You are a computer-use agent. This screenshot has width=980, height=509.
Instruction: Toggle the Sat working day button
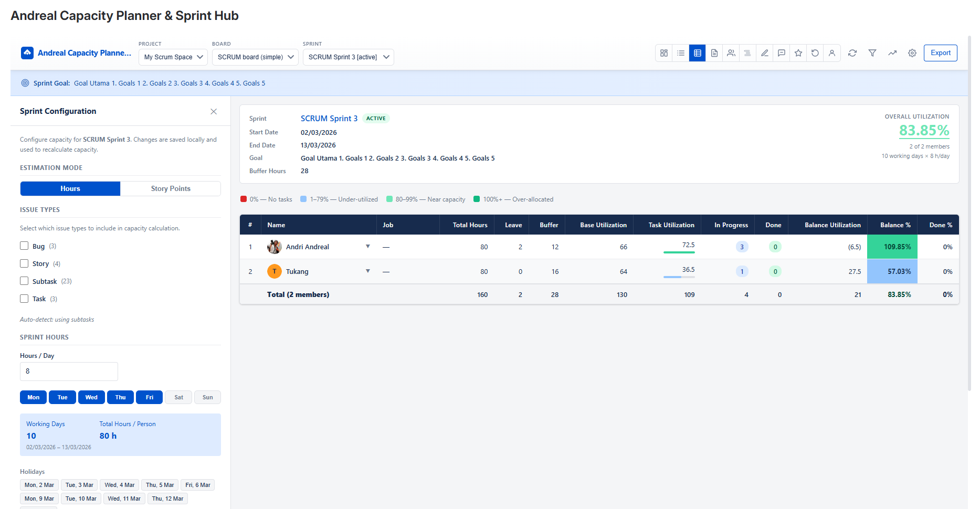178,397
